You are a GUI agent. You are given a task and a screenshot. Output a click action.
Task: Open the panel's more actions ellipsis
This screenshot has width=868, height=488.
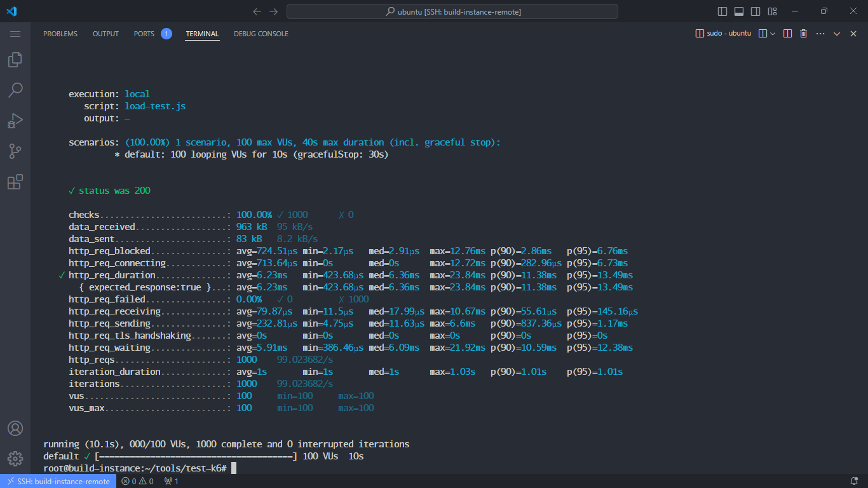(820, 34)
